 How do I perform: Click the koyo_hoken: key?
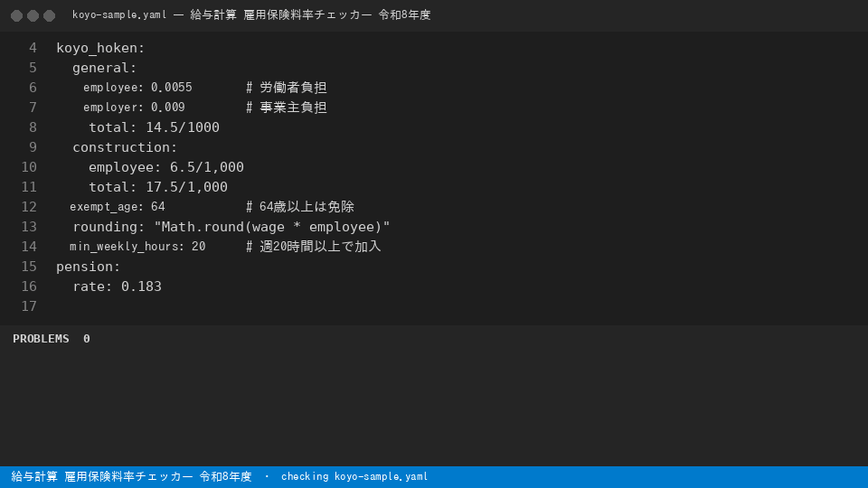click(x=100, y=48)
